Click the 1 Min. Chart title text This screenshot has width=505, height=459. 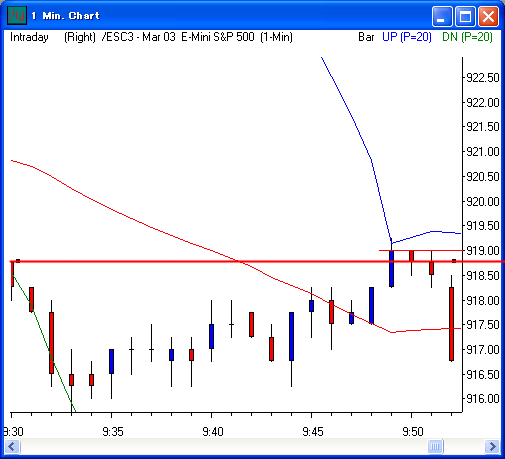(66, 16)
